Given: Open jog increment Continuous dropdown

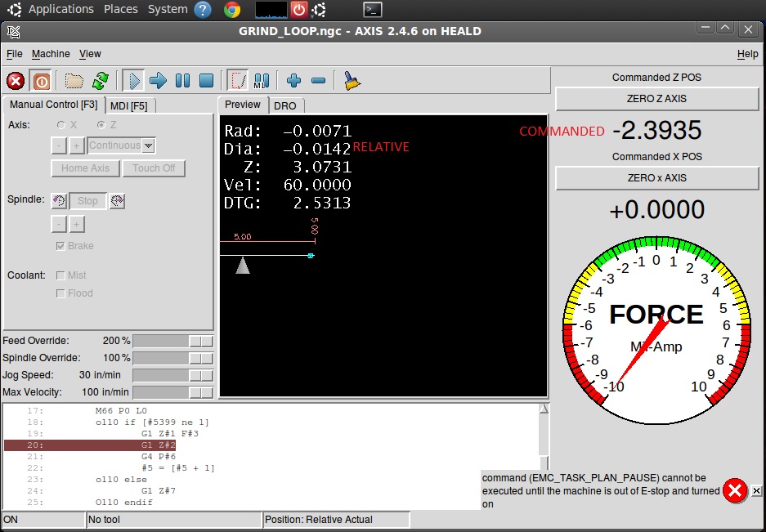Looking at the screenshot, I should (x=149, y=145).
